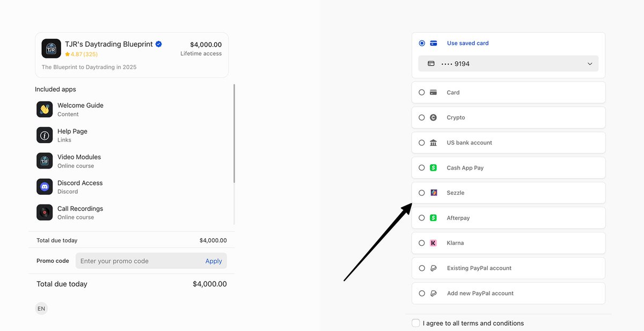The image size is (644, 331).
Task: Select the Use saved card radio button
Action: coord(422,43)
